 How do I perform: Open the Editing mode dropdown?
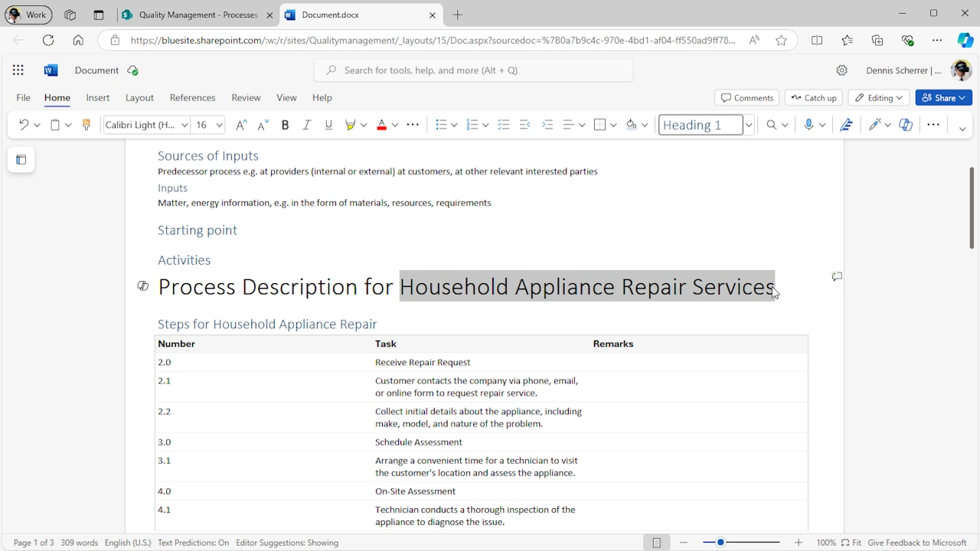coord(879,98)
